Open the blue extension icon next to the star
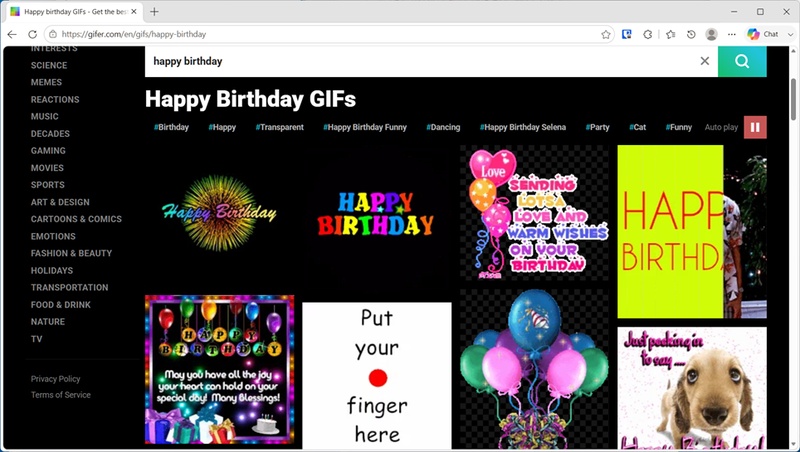This screenshot has height=452, width=800. pos(627,34)
